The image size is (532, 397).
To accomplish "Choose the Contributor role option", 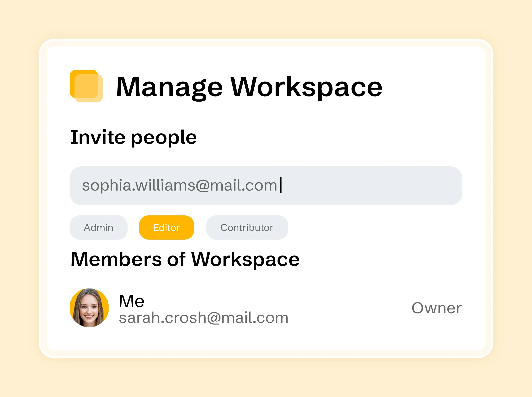I will 247,227.
